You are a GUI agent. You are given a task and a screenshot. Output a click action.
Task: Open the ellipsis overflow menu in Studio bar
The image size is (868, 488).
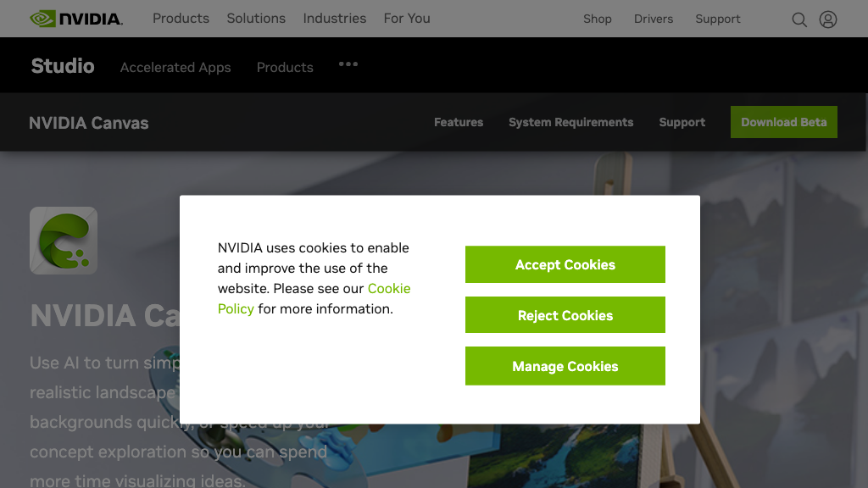[348, 64]
